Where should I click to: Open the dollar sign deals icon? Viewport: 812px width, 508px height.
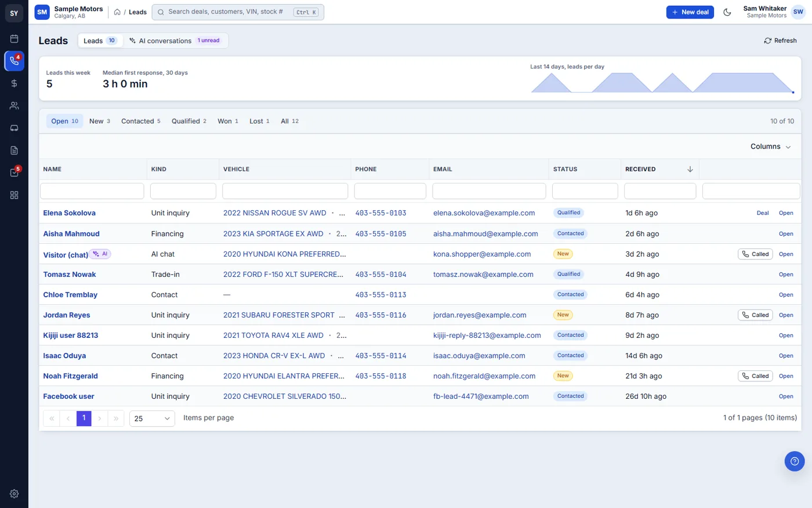[x=14, y=84]
